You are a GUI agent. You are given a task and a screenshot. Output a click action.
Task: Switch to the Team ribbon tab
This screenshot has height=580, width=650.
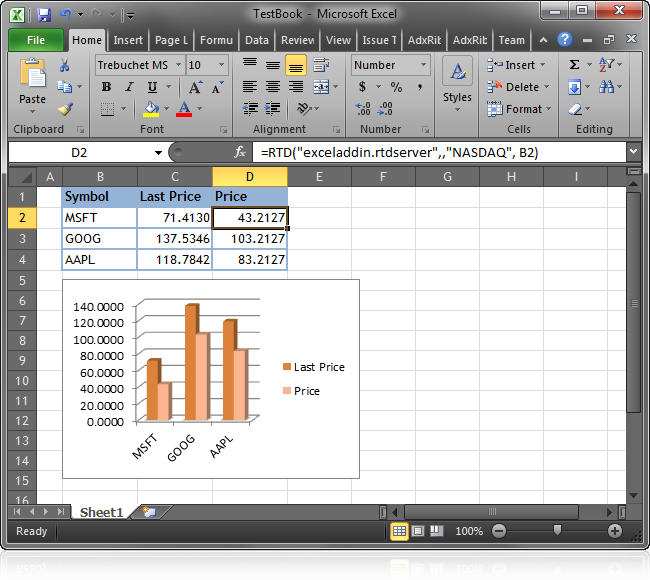(512, 40)
